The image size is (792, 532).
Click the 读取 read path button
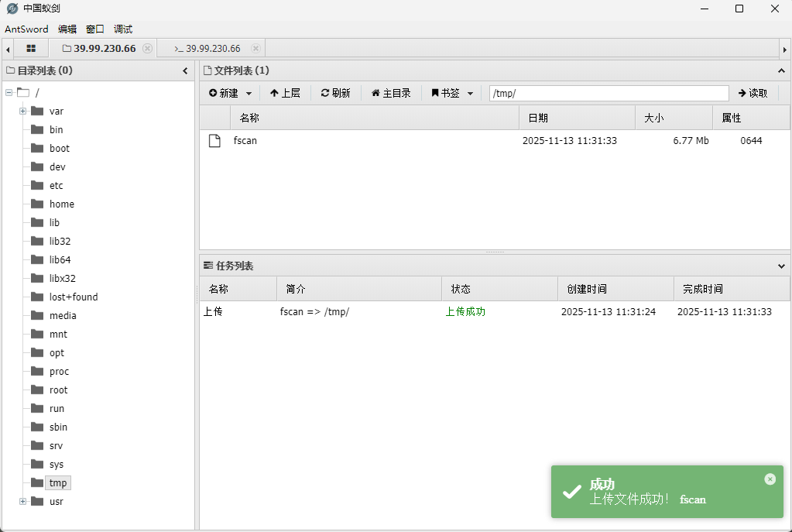click(x=753, y=93)
